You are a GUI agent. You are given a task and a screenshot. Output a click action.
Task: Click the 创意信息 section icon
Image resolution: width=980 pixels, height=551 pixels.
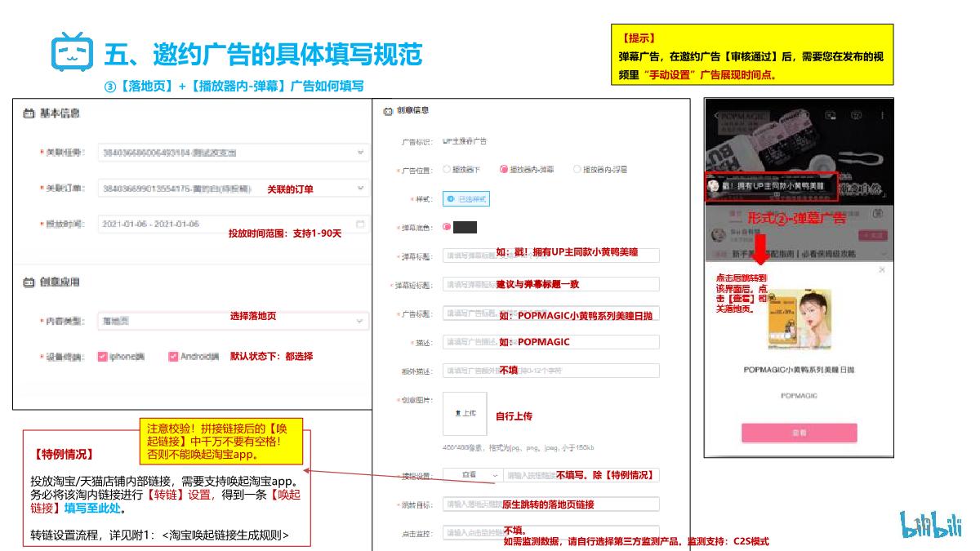tap(388, 110)
